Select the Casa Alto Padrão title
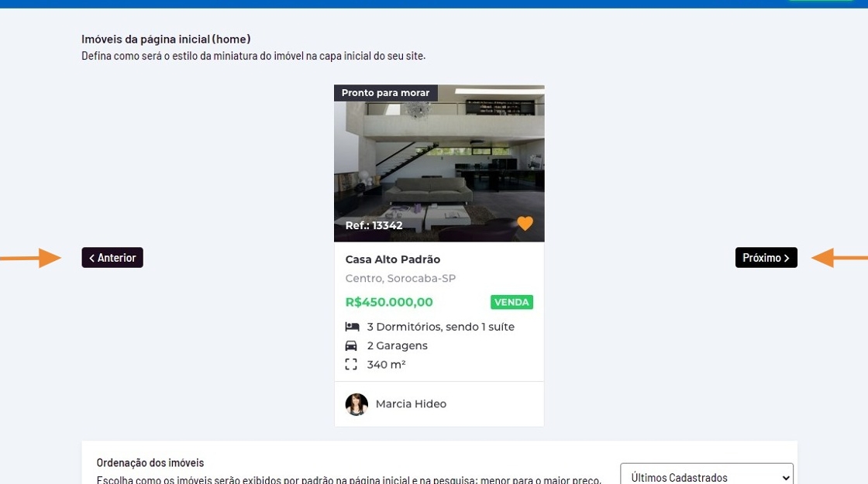Image resolution: width=868 pixels, height=484 pixels. [392, 259]
